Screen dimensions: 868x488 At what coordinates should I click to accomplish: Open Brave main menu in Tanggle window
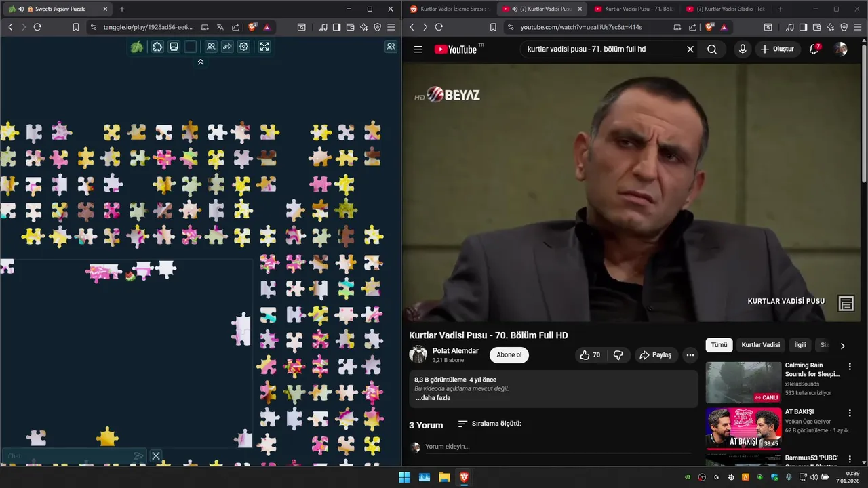pos(391,27)
